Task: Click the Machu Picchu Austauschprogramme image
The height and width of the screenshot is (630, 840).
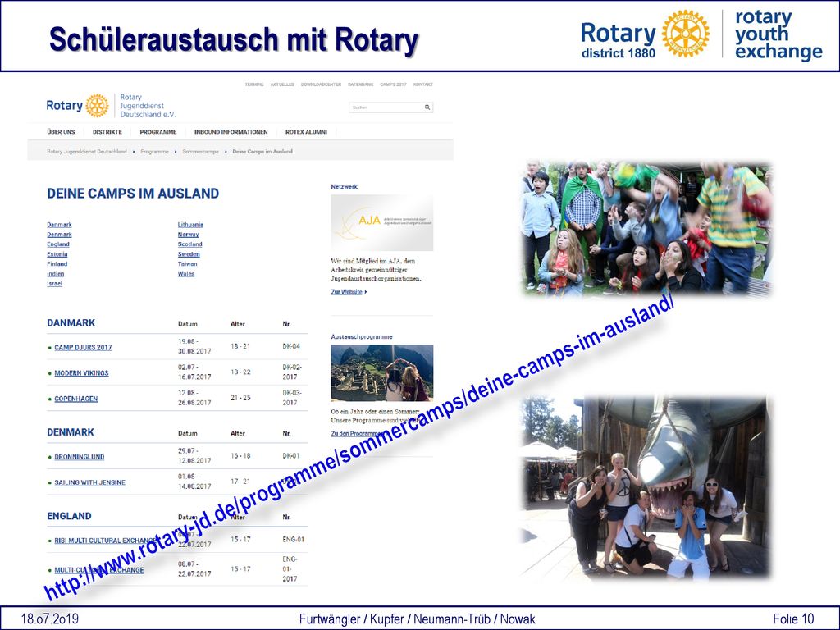Action: 382,373
